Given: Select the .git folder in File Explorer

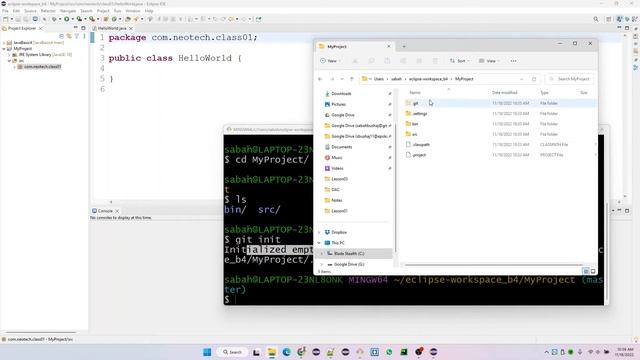Looking at the screenshot, I should 415,103.
